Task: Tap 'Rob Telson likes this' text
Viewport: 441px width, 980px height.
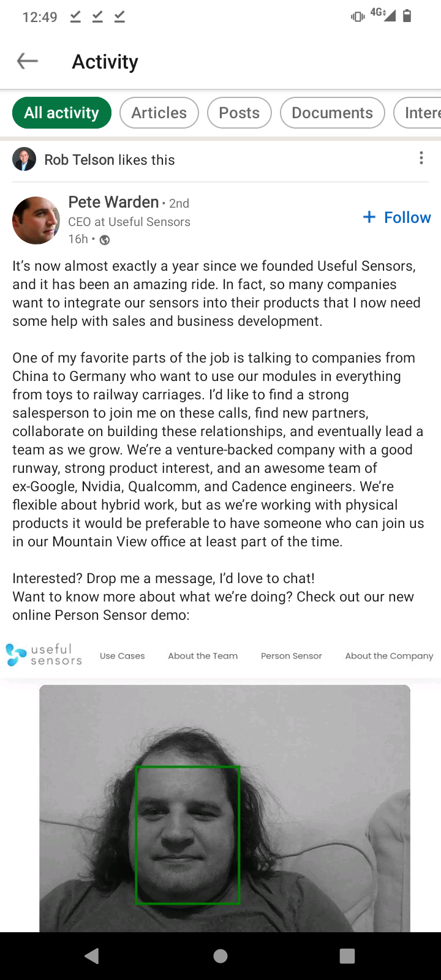Action: click(x=110, y=160)
